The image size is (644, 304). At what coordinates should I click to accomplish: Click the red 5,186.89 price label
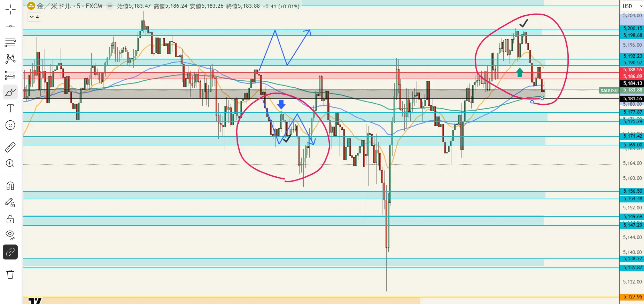tap(633, 76)
